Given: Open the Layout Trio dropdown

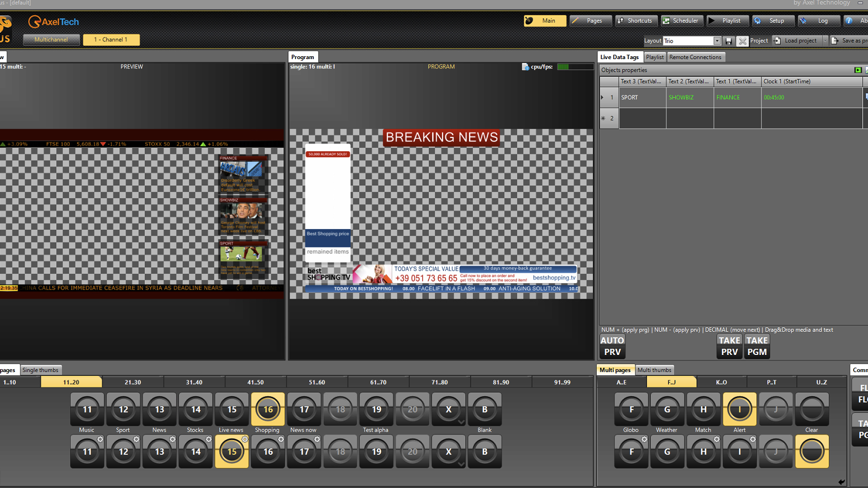Looking at the screenshot, I should pyautogui.click(x=717, y=41).
